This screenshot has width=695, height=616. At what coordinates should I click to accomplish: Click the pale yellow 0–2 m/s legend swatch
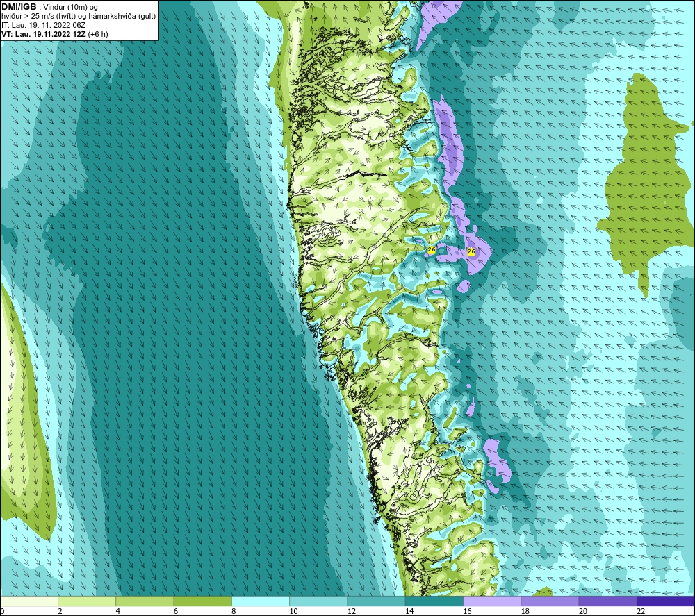pos(29,601)
